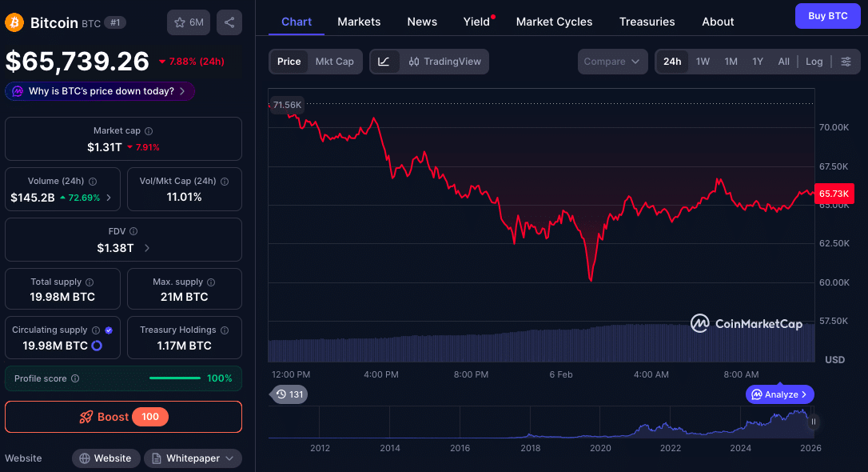Open the Compare dropdown

[612, 62]
